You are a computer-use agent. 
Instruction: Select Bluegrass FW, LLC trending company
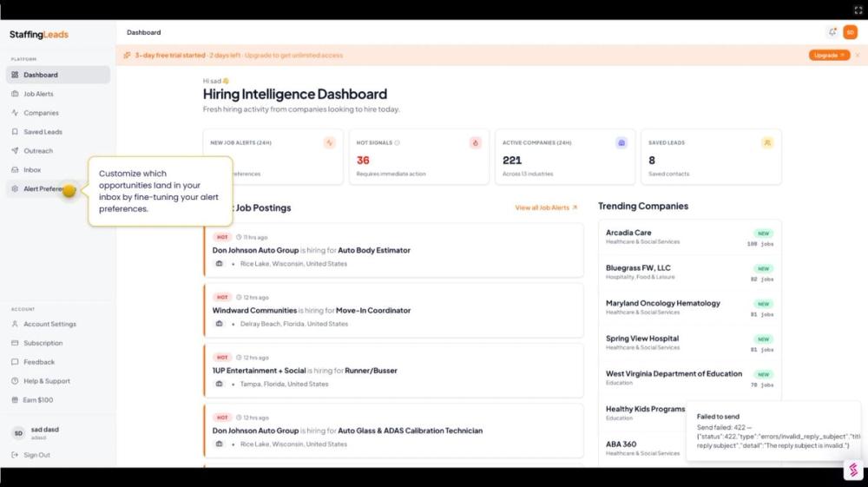click(690, 273)
